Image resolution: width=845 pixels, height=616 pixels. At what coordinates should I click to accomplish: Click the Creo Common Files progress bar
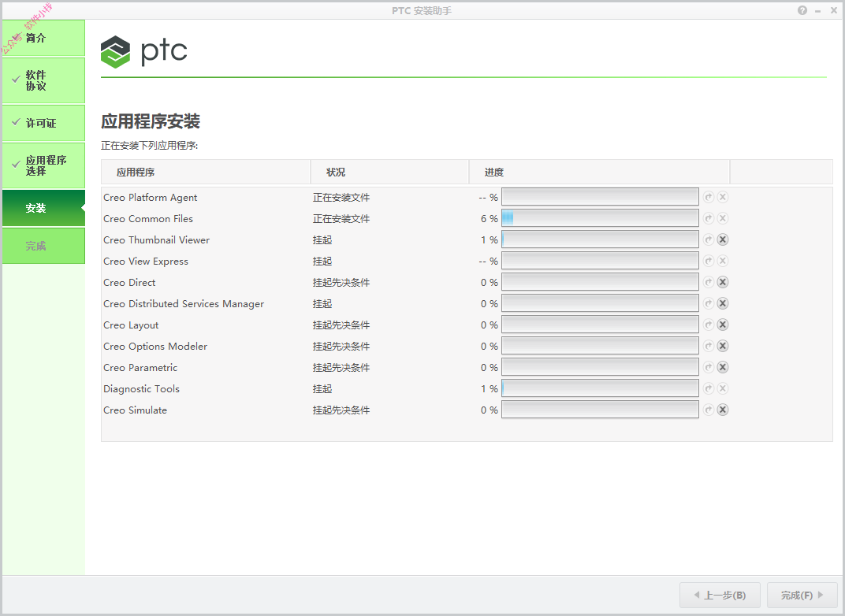[x=600, y=218]
